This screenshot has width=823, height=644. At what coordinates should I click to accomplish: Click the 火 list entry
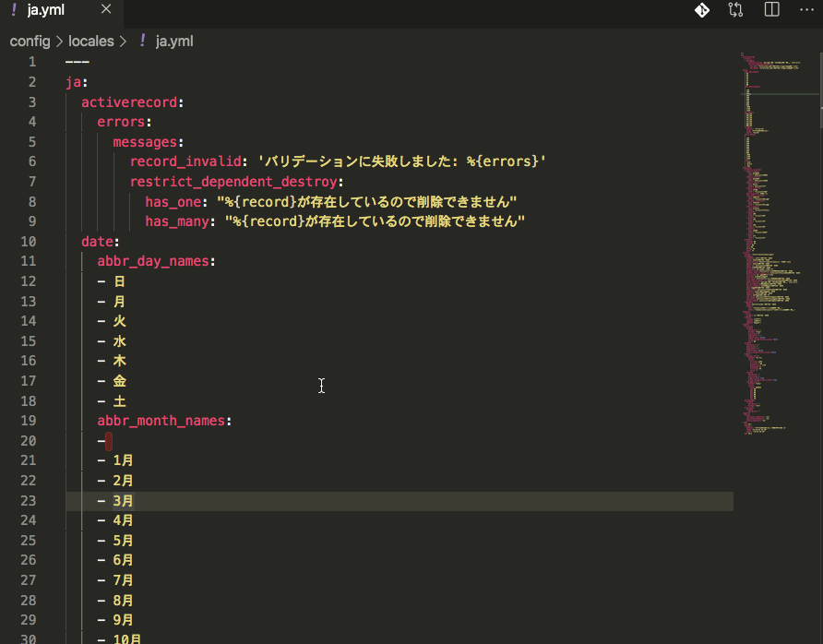pos(119,321)
